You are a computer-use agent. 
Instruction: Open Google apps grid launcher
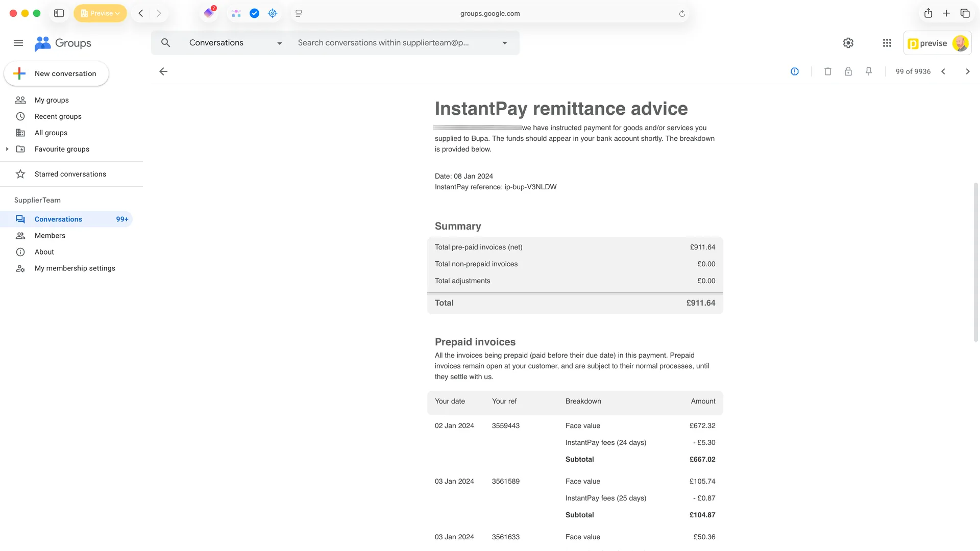click(887, 43)
